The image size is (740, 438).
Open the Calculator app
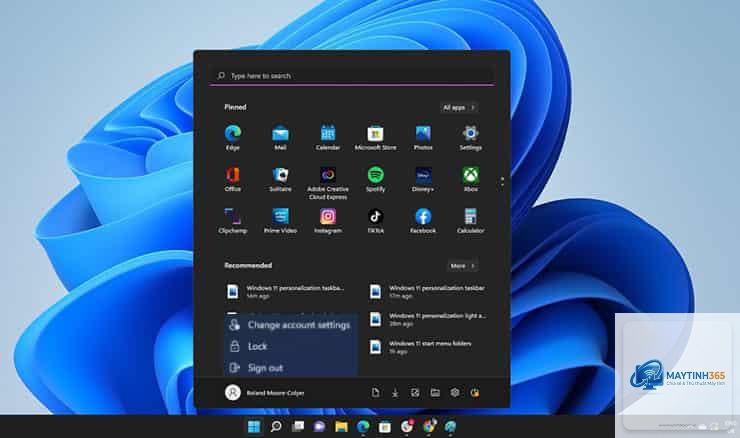(x=471, y=220)
